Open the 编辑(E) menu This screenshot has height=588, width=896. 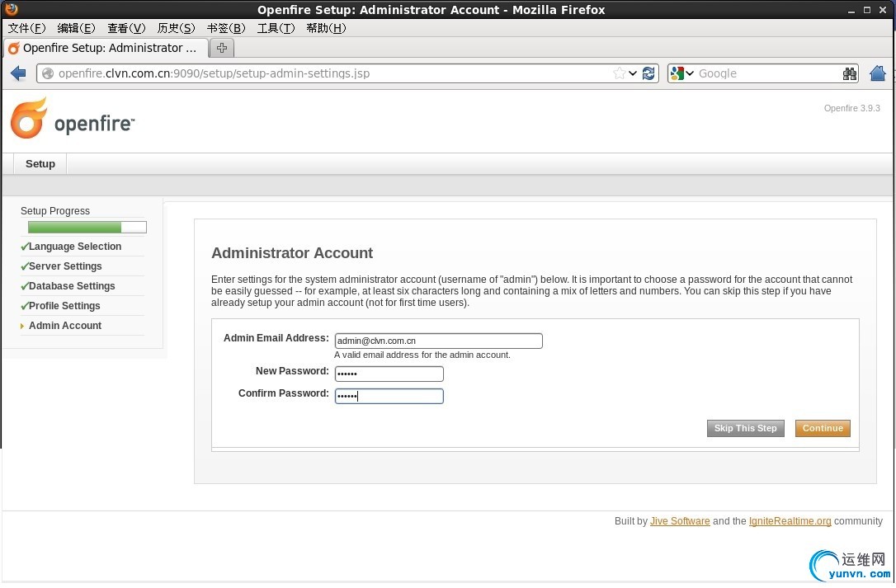(77, 28)
